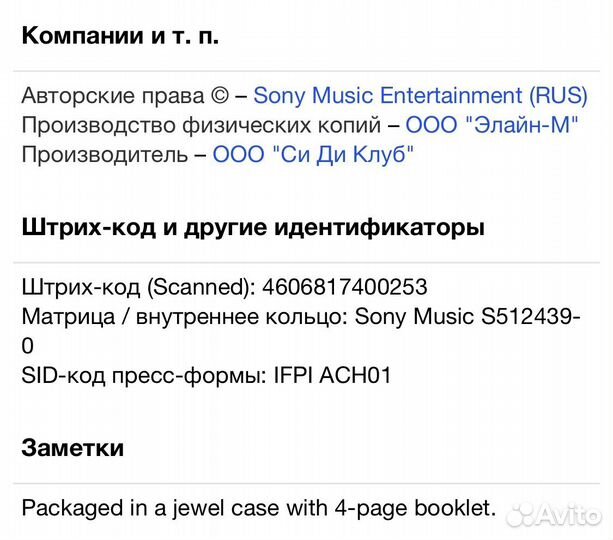Click the "Компании и т. п." heading
Image resolution: width=613 pixels, height=540 pixels.
pos(120,36)
